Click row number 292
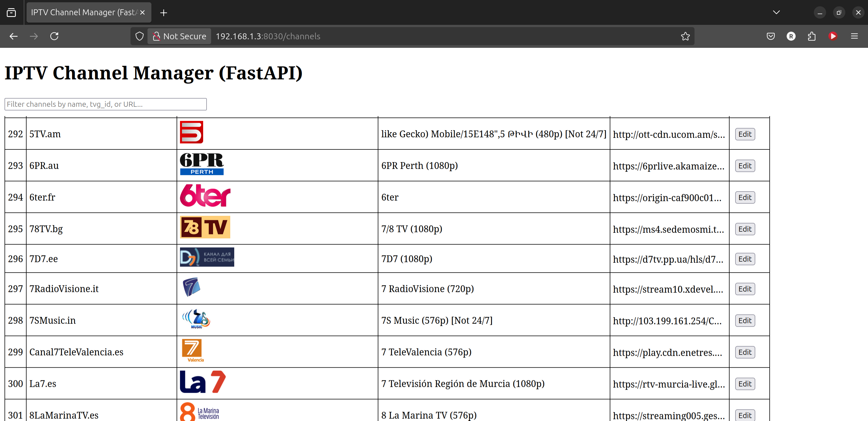The image size is (868, 421). (16, 134)
